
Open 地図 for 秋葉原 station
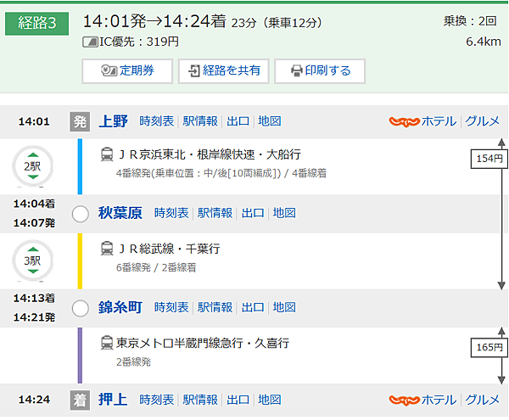coord(284,213)
